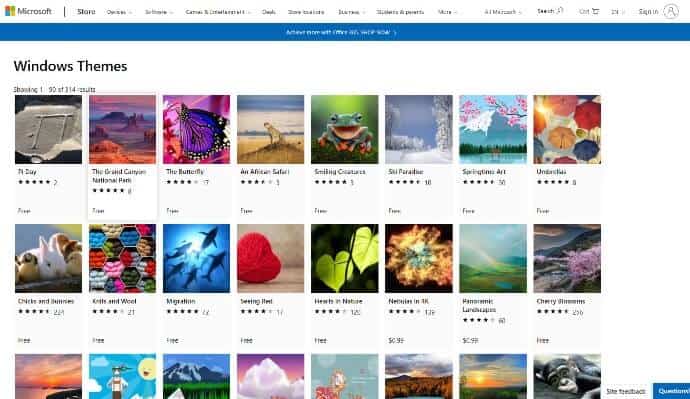This screenshot has height=399, width=690.
Task: Open the Questions chat button
Action: [672, 391]
